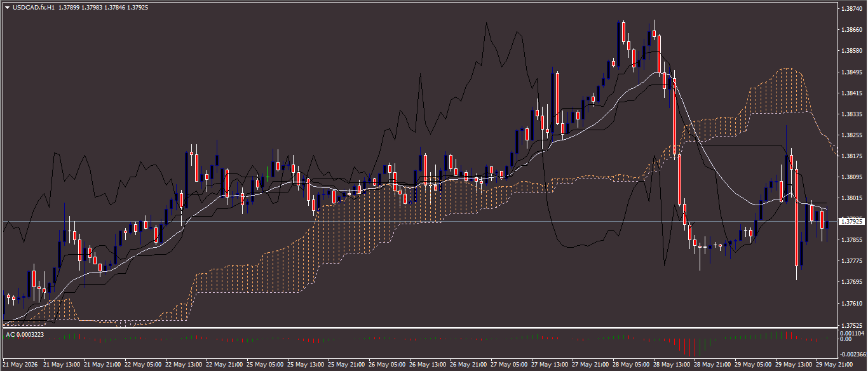The image size is (868, 371).
Task: Click the 22 May 13:00 time label
Action: [x=184, y=365]
